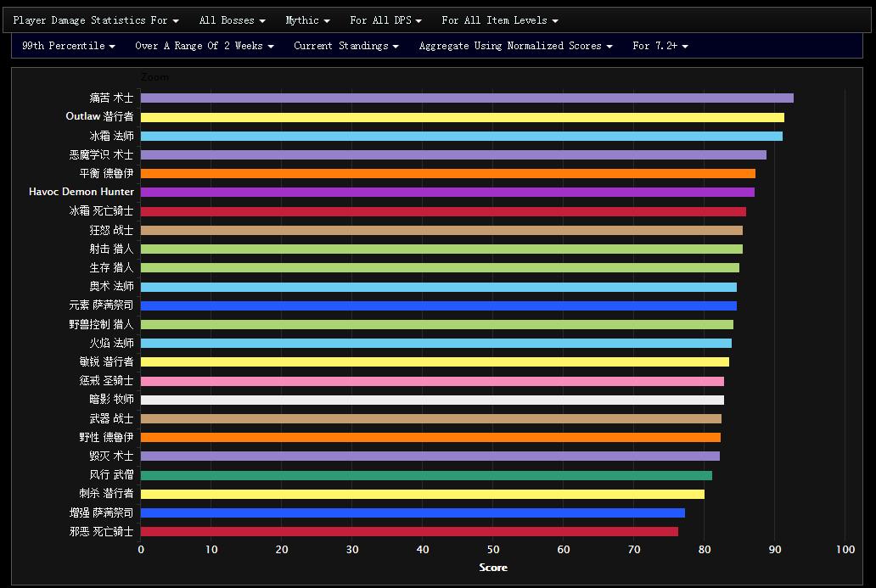Click the Havoc Demon Hunter purple bar
This screenshot has height=588, width=876.
click(x=447, y=193)
